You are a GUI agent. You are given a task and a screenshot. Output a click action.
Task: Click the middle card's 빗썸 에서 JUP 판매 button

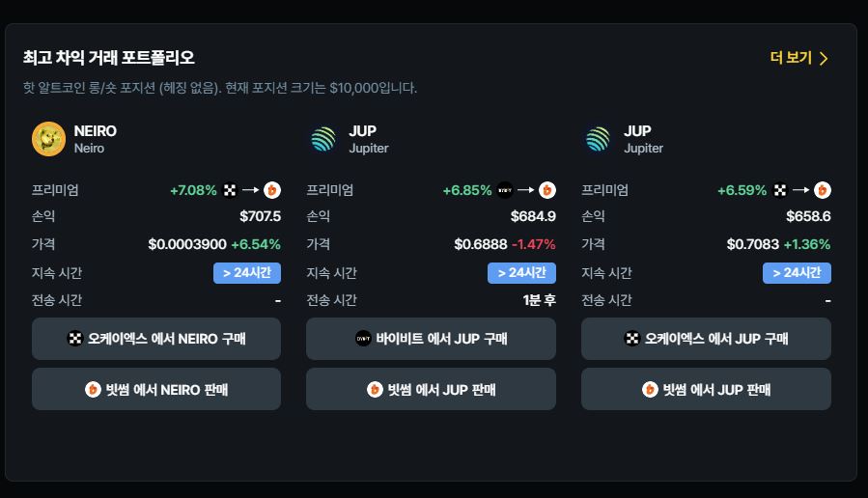click(x=431, y=389)
